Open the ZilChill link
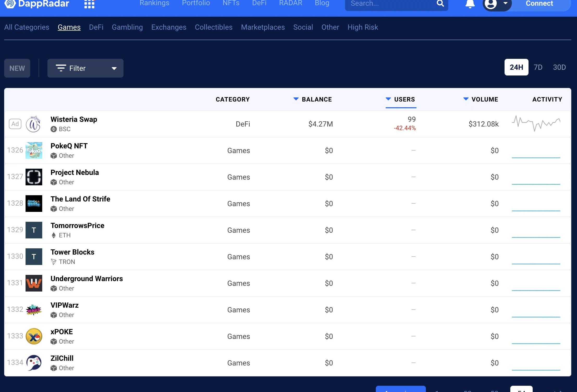 [62, 358]
